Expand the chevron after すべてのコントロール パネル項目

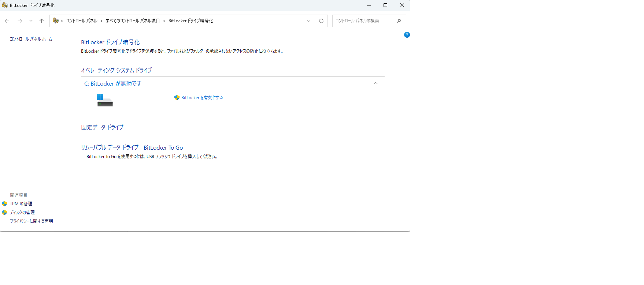[x=164, y=21]
